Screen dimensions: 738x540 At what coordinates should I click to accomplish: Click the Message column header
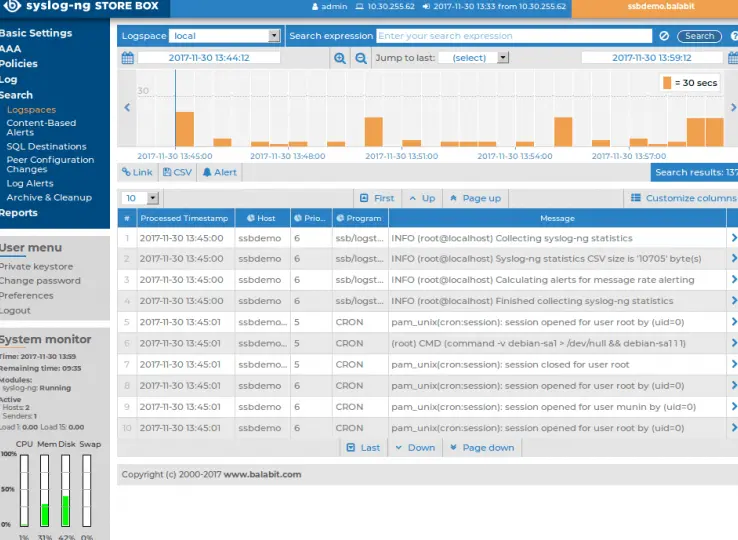point(557,218)
